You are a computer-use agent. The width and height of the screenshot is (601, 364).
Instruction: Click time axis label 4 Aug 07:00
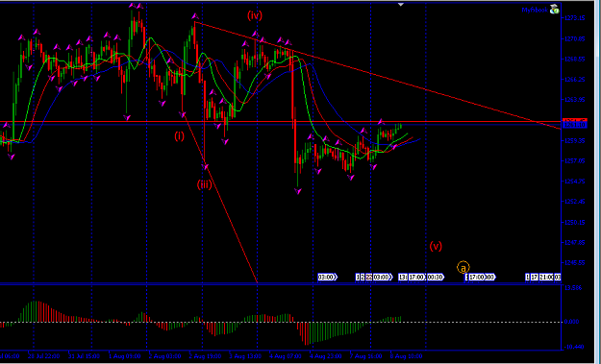[x=286, y=356]
